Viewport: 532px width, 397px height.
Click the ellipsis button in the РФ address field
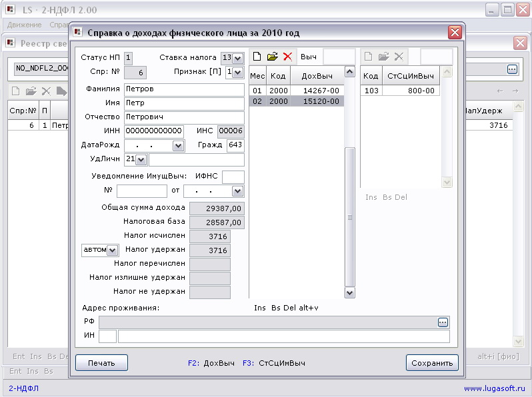(x=443, y=322)
